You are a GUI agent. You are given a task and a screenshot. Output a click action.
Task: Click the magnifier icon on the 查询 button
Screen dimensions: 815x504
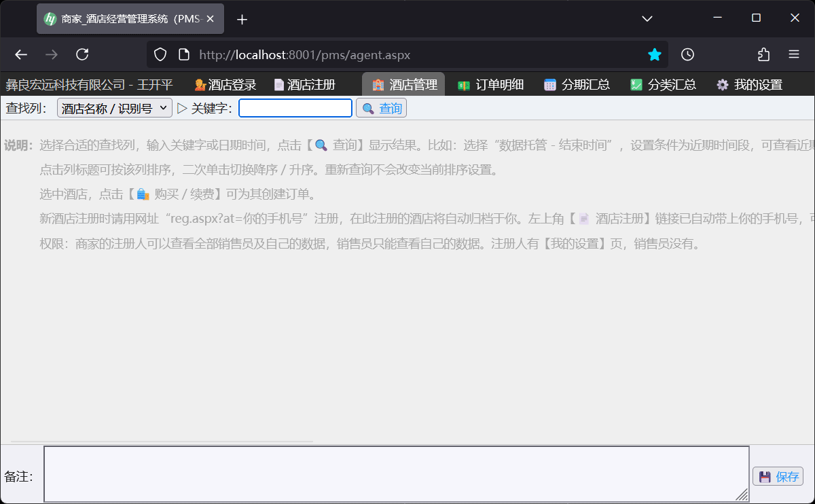click(x=367, y=107)
